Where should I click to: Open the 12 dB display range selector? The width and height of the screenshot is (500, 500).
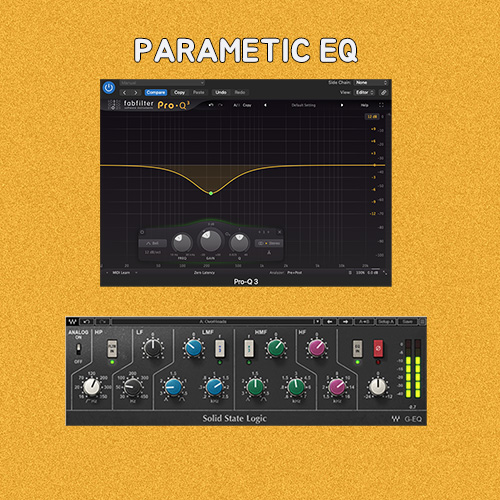click(x=372, y=117)
